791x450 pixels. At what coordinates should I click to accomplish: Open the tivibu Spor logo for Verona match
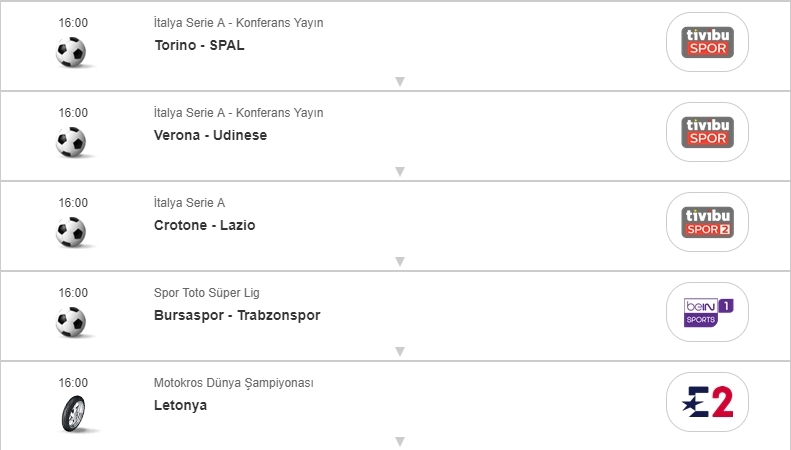point(707,132)
